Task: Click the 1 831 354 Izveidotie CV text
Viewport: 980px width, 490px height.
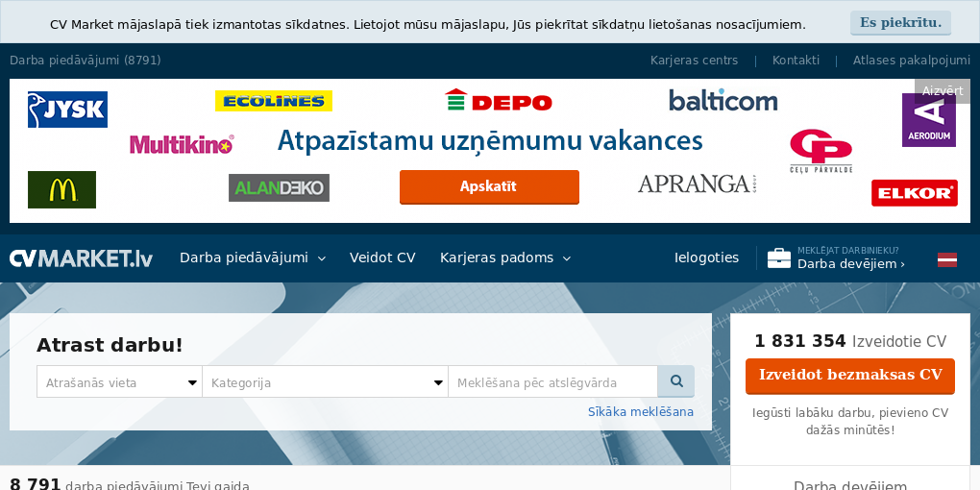Action: point(850,341)
